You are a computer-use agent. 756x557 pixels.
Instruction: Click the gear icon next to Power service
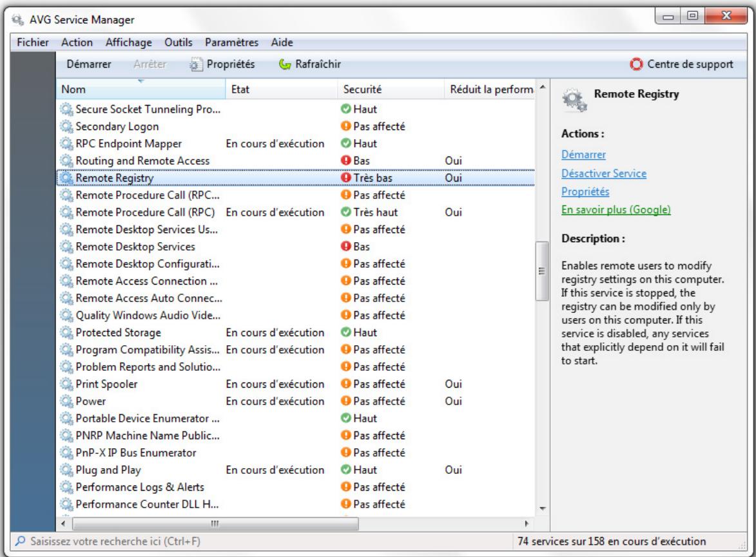click(x=66, y=401)
